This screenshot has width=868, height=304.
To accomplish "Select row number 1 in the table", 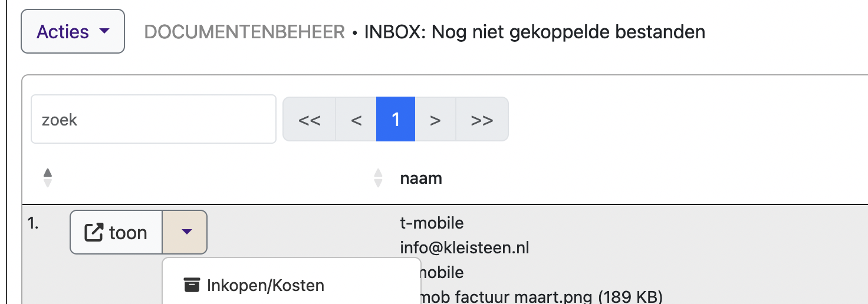I will [34, 224].
